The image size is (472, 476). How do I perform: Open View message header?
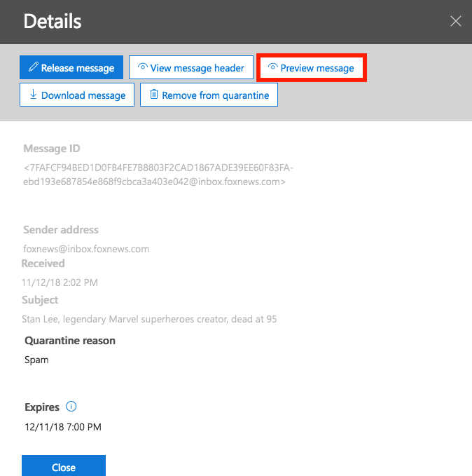[x=190, y=68]
